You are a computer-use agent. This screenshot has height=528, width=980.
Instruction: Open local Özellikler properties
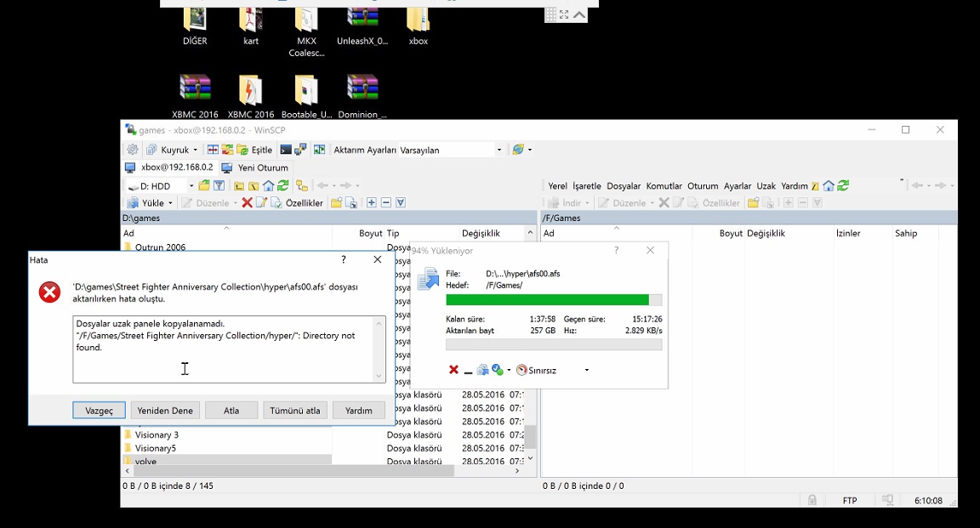point(298,202)
